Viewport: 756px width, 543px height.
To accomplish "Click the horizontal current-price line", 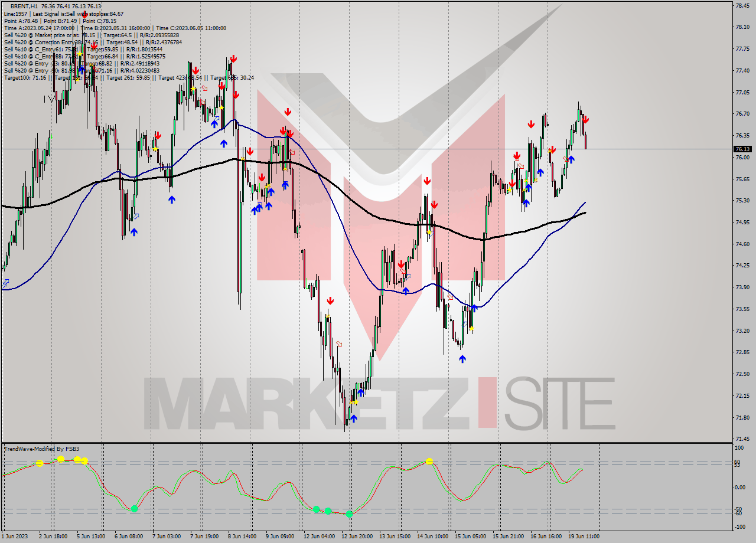I will (x=366, y=149).
